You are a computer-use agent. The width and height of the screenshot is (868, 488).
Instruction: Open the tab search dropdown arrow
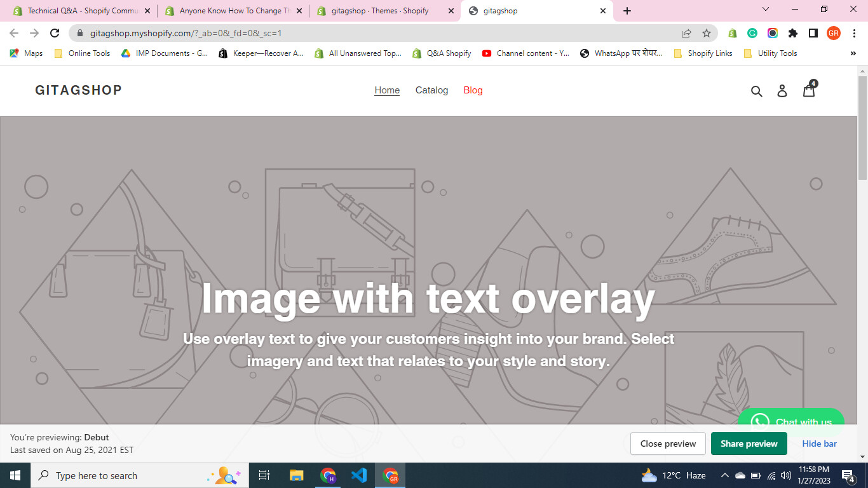[765, 10]
